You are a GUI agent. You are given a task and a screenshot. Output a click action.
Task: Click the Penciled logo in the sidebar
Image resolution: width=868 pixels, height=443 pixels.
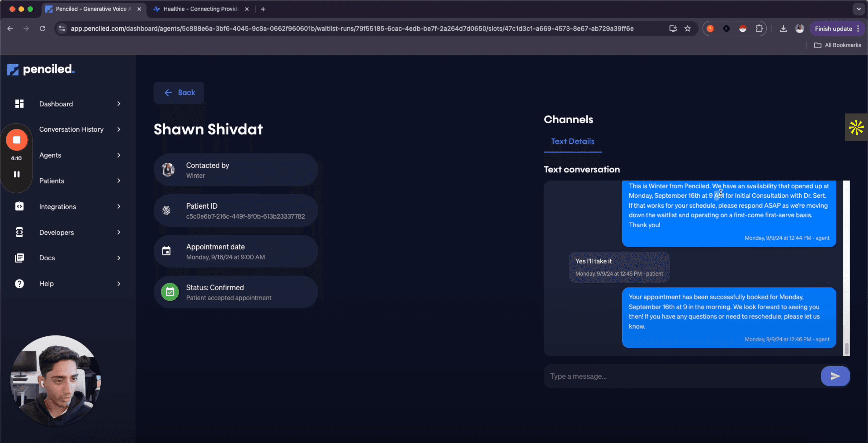(x=40, y=70)
